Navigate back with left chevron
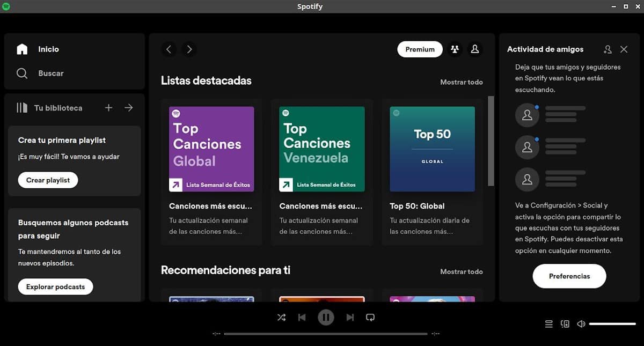This screenshot has width=644, height=346. click(169, 49)
